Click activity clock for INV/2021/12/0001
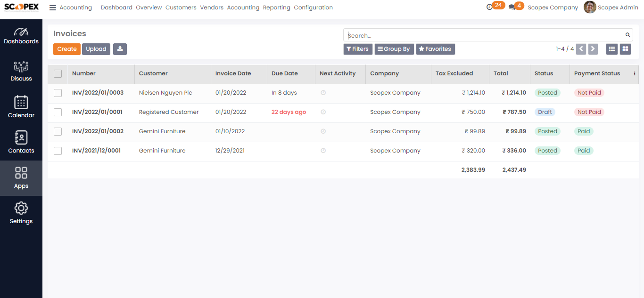Image resolution: width=644 pixels, height=298 pixels. (x=323, y=151)
